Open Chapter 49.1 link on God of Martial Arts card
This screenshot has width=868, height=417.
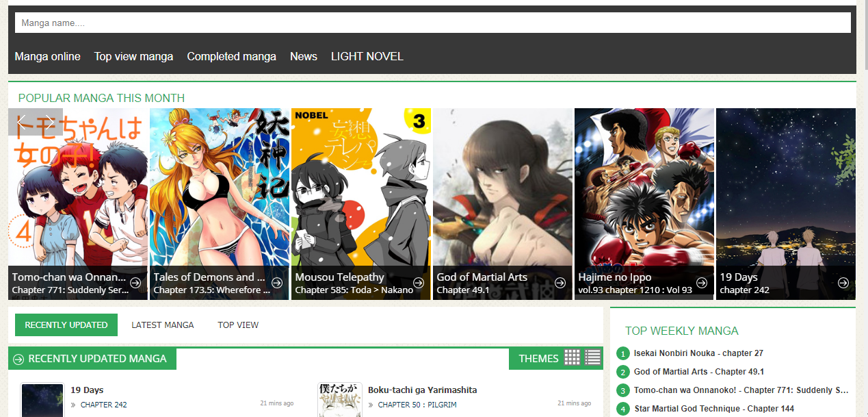tap(463, 290)
